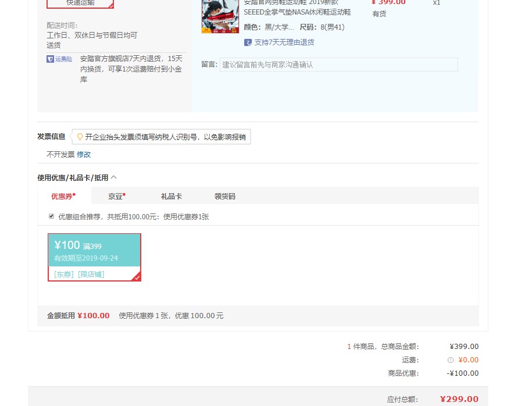This screenshot has width=532, height=406.
Task: Click the 发票信息 section heading
Action: click(51, 137)
